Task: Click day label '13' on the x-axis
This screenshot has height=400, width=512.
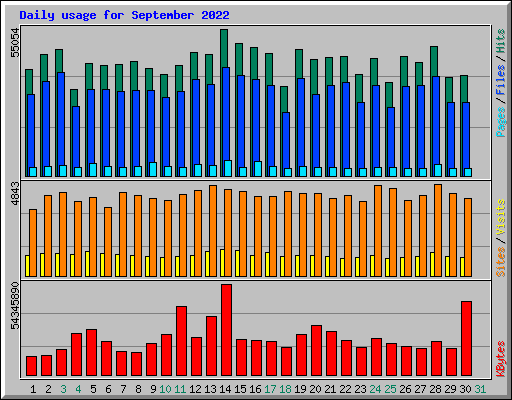Action: pyautogui.click(x=210, y=389)
